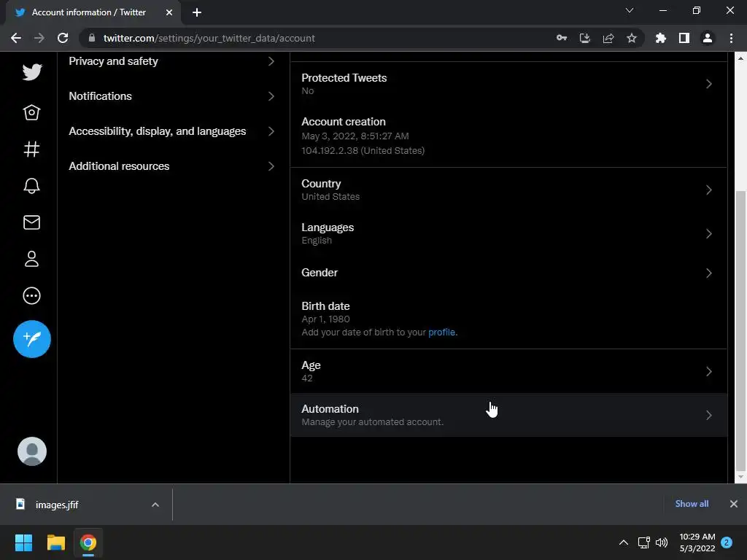Click Country row chevron arrow
Screen dimensions: 747x560
point(709,190)
